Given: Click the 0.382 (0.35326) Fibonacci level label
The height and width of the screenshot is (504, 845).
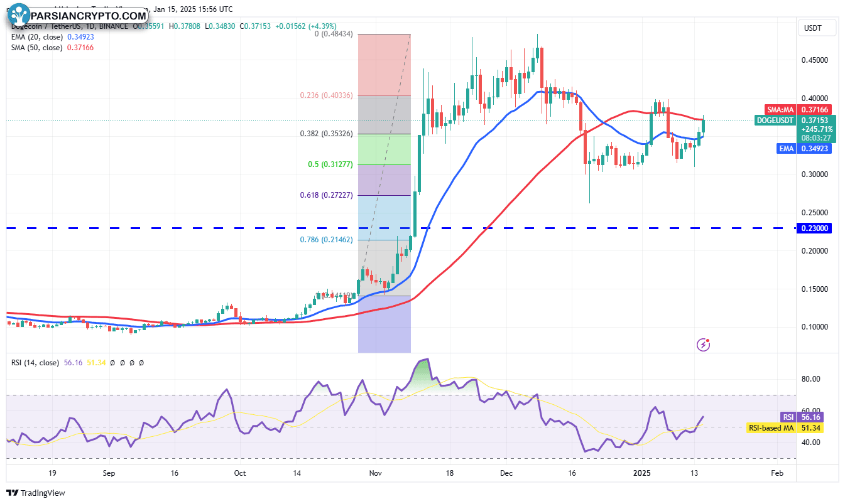Looking at the screenshot, I should (325, 134).
